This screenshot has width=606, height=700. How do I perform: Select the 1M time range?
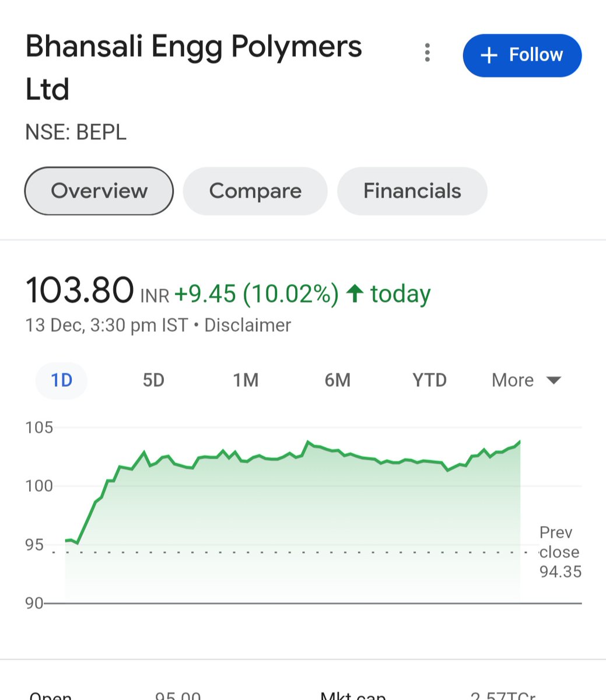click(x=246, y=380)
